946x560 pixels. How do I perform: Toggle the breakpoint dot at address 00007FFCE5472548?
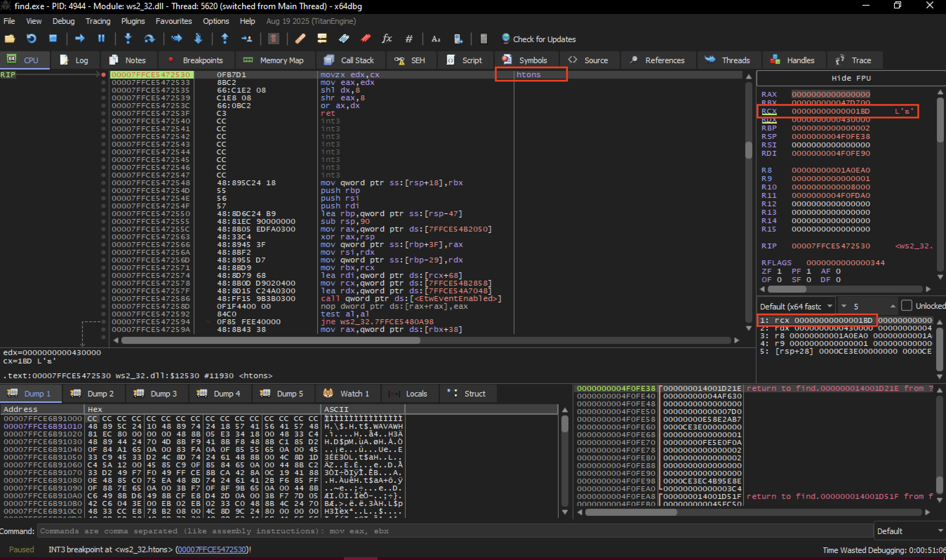tap(104, 183)
